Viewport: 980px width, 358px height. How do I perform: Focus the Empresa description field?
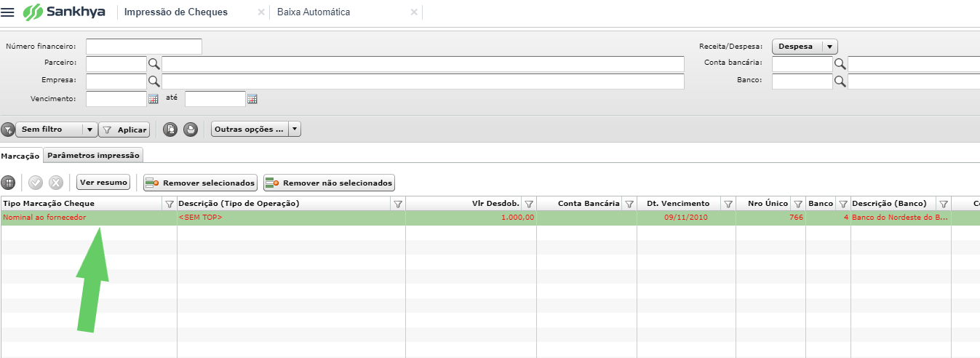(423, 81)
